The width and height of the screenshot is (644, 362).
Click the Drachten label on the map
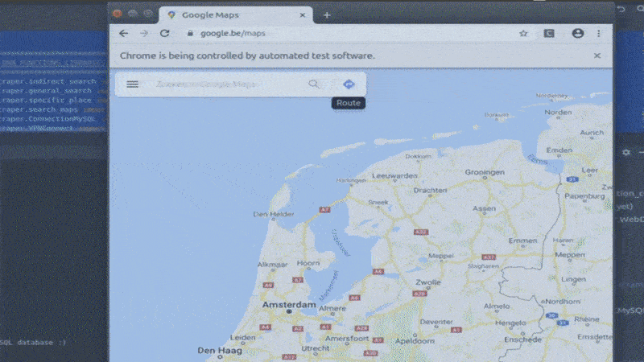point(430,191)
